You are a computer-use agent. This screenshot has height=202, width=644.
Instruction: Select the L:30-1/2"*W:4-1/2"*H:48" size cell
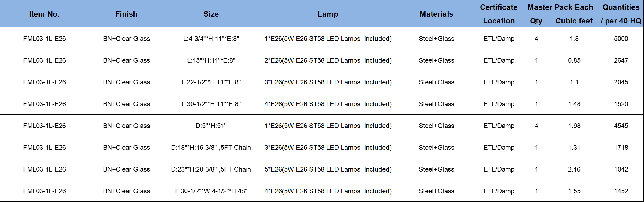[211, 191]
